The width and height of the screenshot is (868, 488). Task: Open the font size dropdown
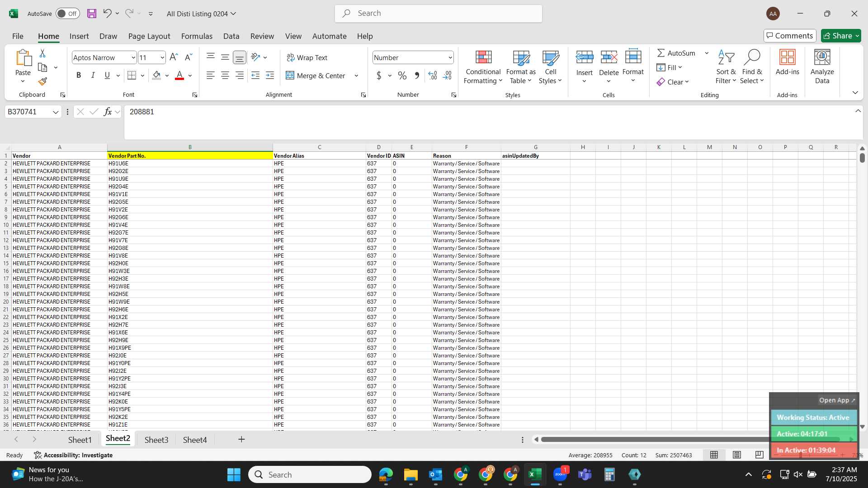coord(162,57)
